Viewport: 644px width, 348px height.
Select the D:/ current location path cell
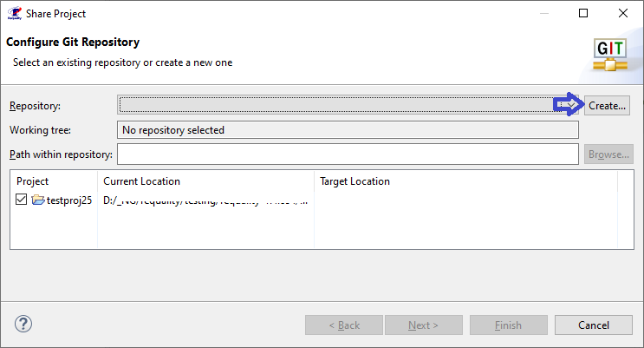point(205,200)
